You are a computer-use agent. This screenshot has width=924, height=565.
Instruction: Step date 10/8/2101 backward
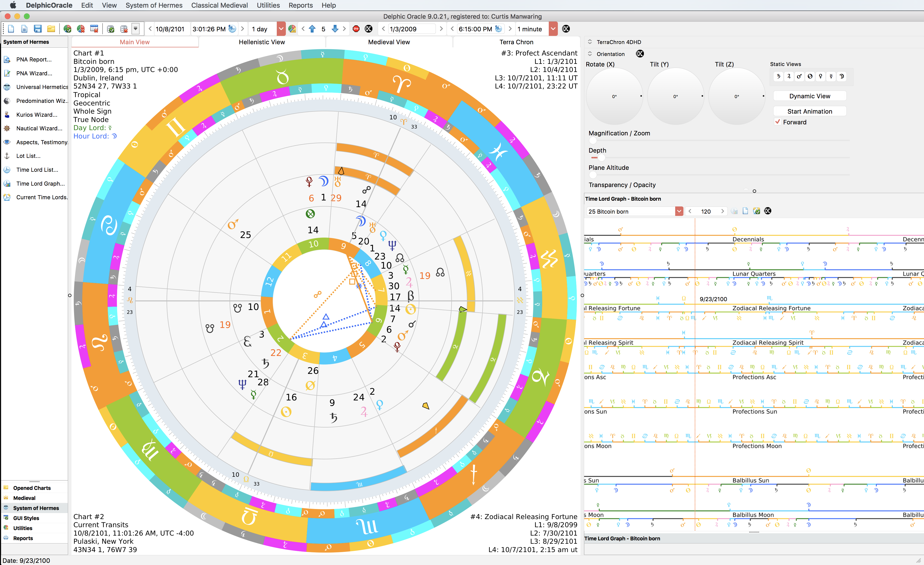150,29
